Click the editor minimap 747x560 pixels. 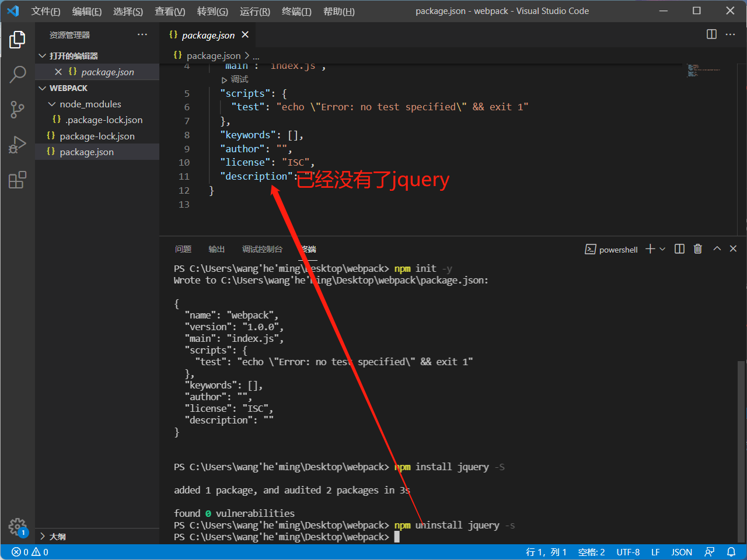[704, 70]
